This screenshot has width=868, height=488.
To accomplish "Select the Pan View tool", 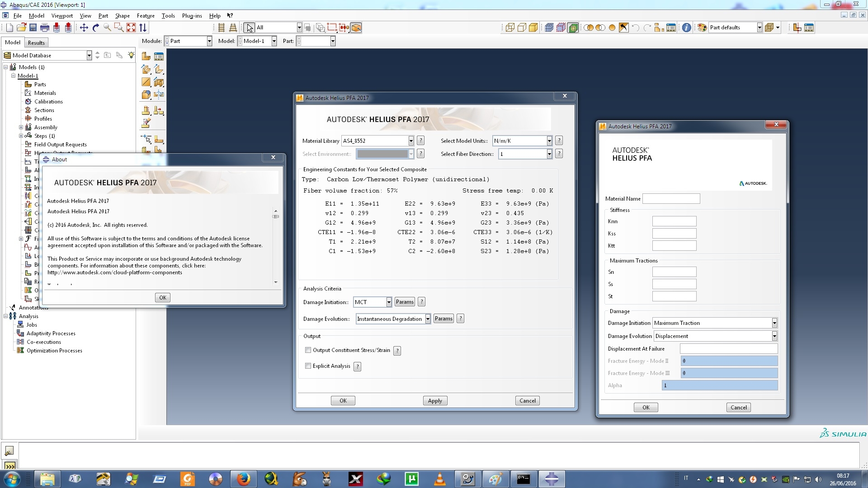I will (x=84, y=28).
